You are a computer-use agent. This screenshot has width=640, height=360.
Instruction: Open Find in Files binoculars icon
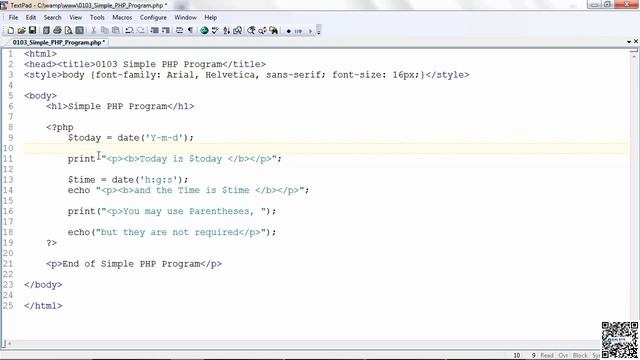273,31
